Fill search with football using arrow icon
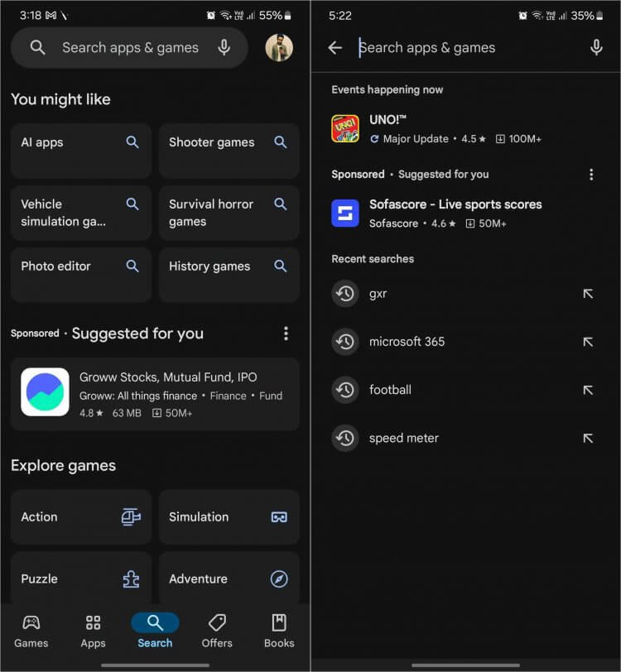 click(588, 390)
